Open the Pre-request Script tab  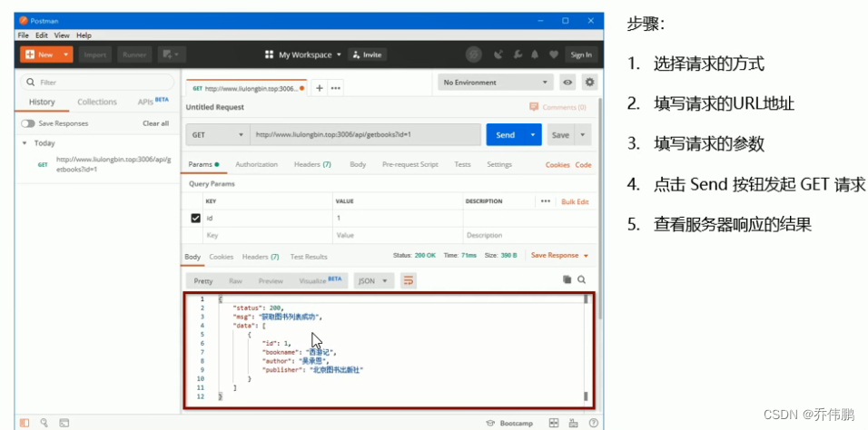(409, 164)
